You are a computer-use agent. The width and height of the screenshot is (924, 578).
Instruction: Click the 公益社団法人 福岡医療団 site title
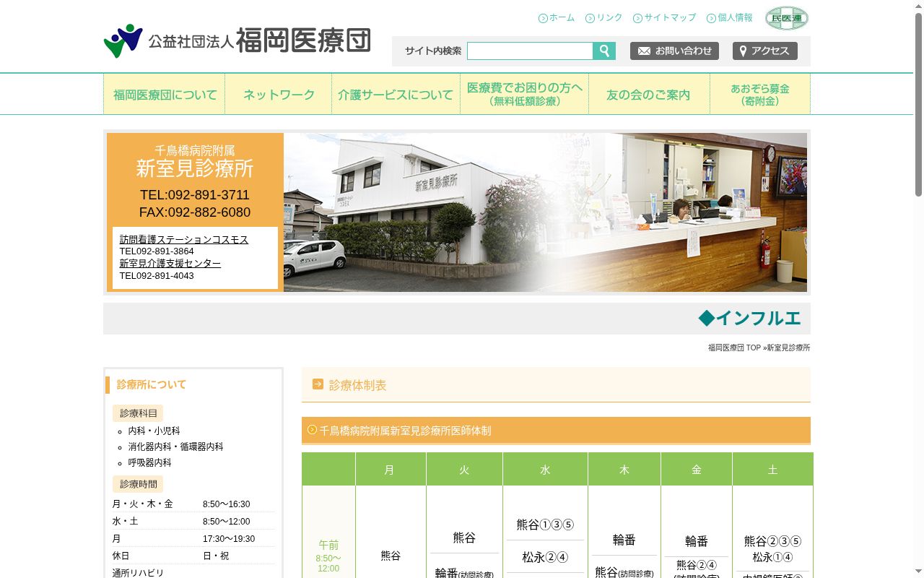pyautogui.click(x=260, y=40)
